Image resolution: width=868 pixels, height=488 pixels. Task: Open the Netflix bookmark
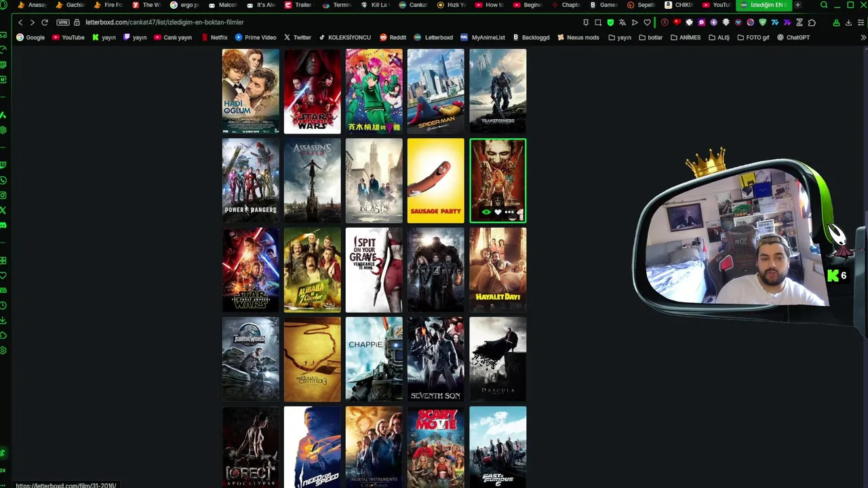pyautogui.click(x=214, y=37)
